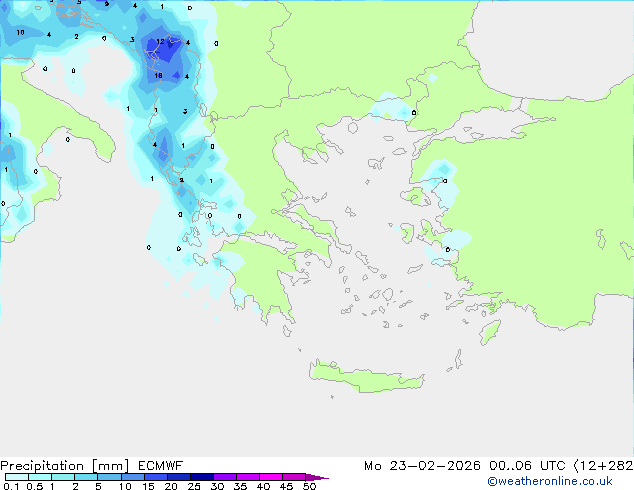Click the '10' precipitation value on the map
634x490 pixels.
(x=20, y=32)
